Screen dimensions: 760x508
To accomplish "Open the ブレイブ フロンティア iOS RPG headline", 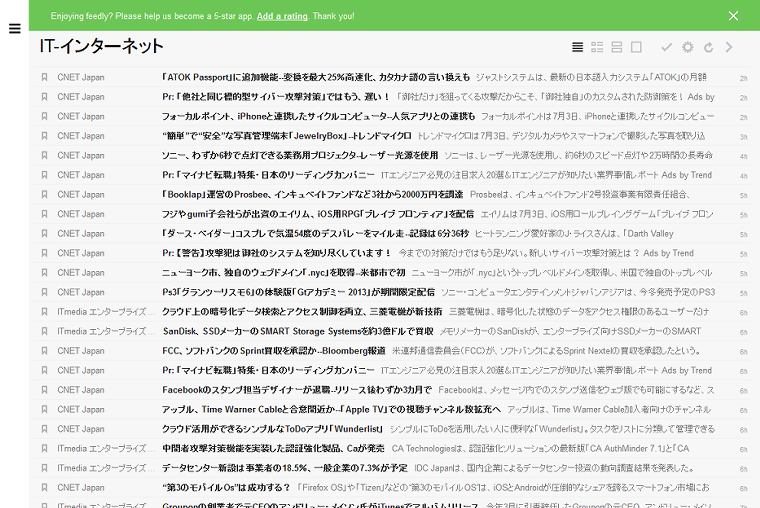I will [x=318, y=214].
